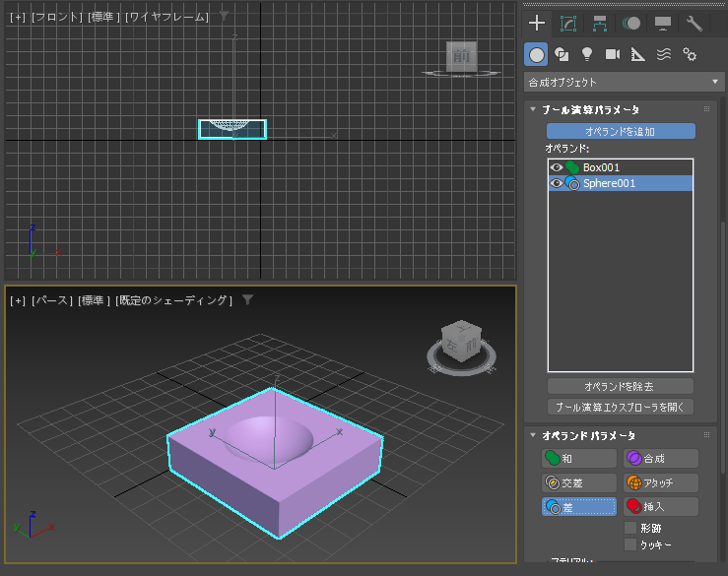Open the Utilities wrench tab
The height and width of the screenshot is (576, 728).
(x=695, y=24)
